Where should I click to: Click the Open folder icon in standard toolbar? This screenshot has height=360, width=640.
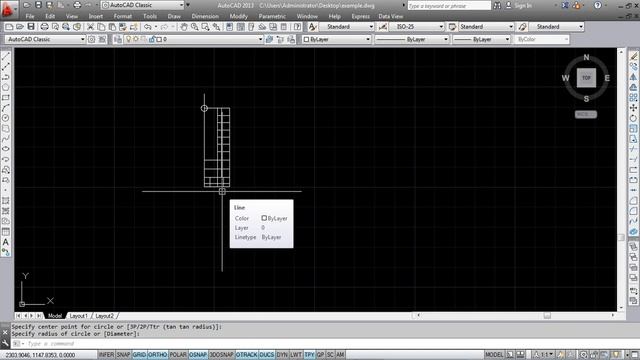pyautogui.click(x=20, y=27)
